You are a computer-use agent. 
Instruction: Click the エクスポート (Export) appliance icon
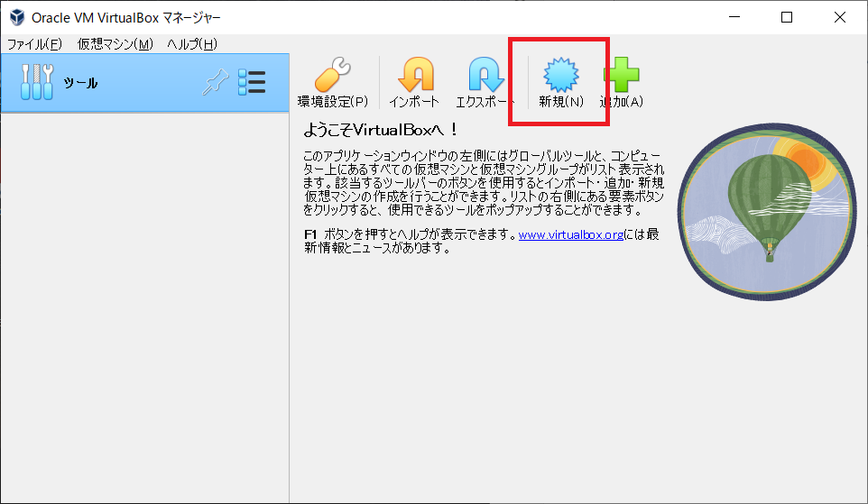[x=485, y=81]
